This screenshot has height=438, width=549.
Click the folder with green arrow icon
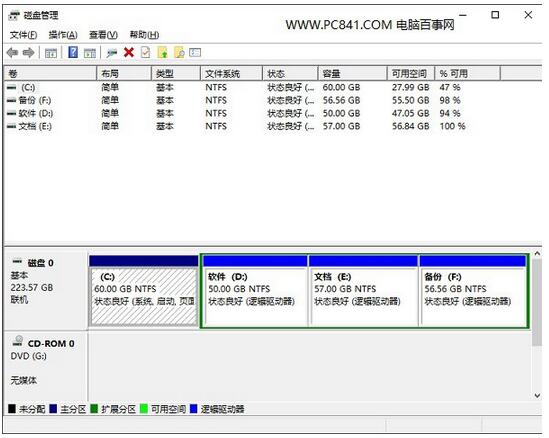pos(163,53)
